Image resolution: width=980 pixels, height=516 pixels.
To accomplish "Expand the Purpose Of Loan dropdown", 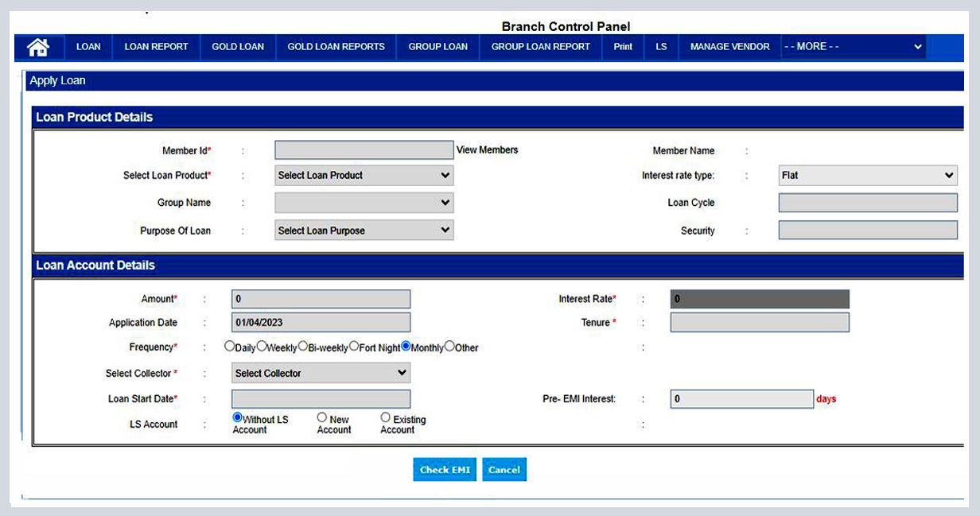I will (364, 230).
